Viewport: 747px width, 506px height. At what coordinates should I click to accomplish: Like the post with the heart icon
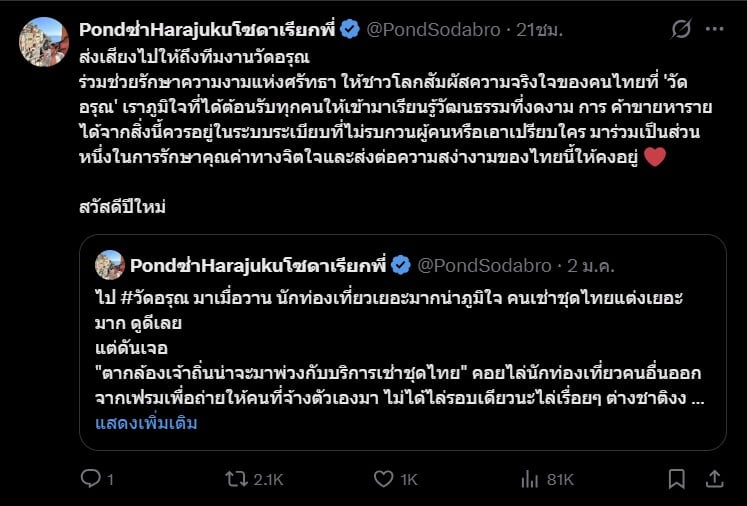[x=381, y=480]
